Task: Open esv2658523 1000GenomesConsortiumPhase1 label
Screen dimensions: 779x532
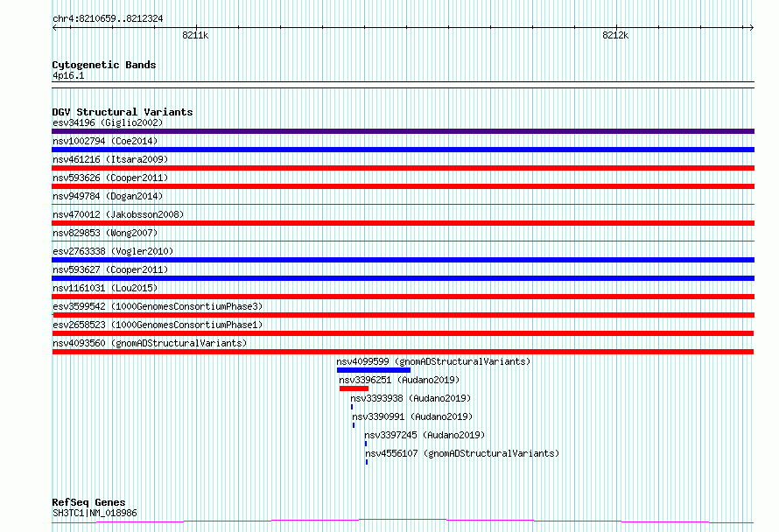Action: tap(158, 325)
